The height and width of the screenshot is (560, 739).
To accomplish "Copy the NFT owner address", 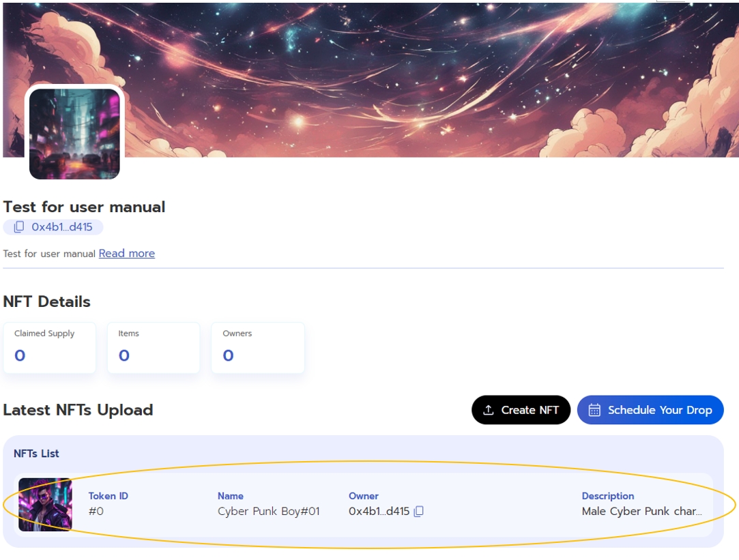I will coord(419,511).
